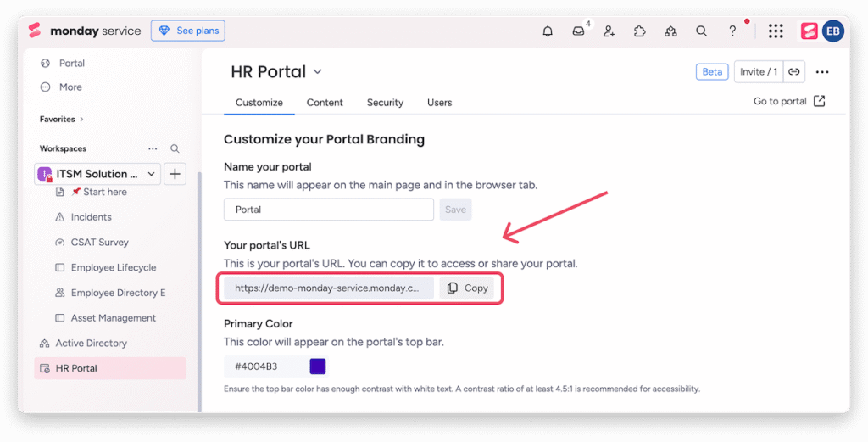
Task: Click the invite members icon in top bar
Action: 609,31
